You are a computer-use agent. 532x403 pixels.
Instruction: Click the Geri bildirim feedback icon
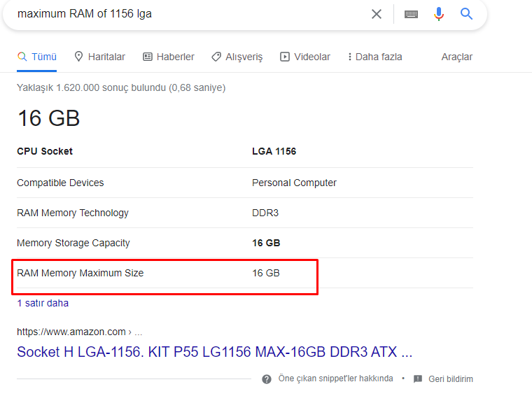coord(418,379)
